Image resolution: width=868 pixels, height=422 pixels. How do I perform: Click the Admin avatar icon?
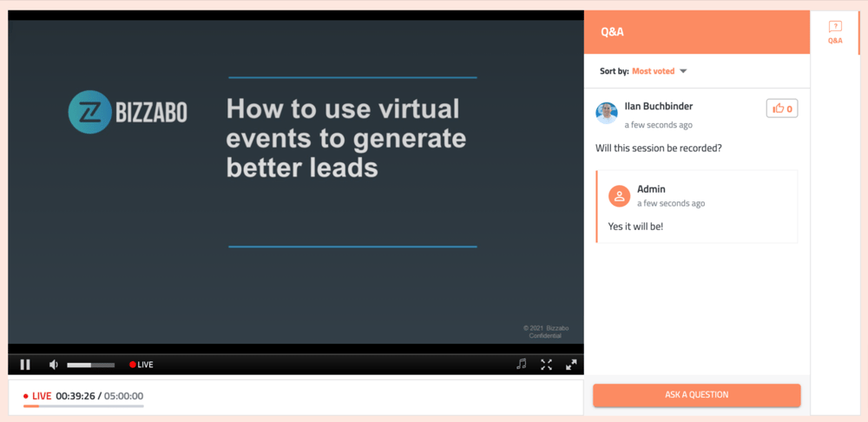click(619, 196)
